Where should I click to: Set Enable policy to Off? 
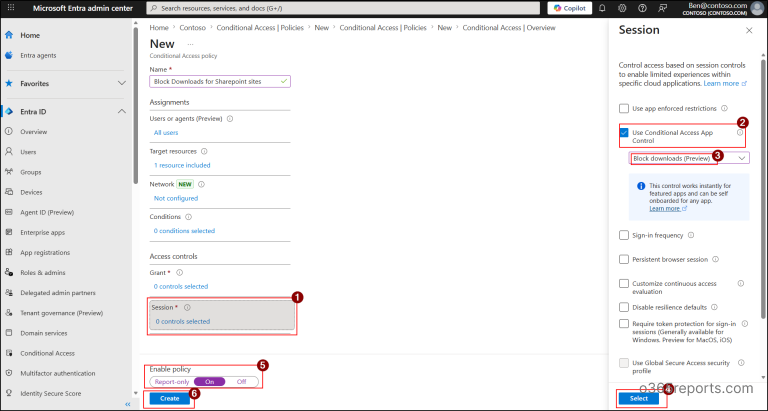tap(241, 382)
